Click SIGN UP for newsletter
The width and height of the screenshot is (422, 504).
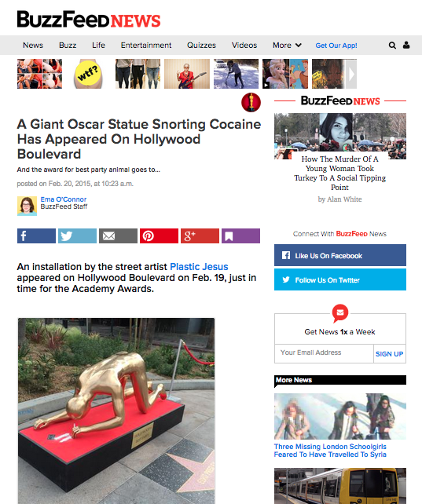389,354
